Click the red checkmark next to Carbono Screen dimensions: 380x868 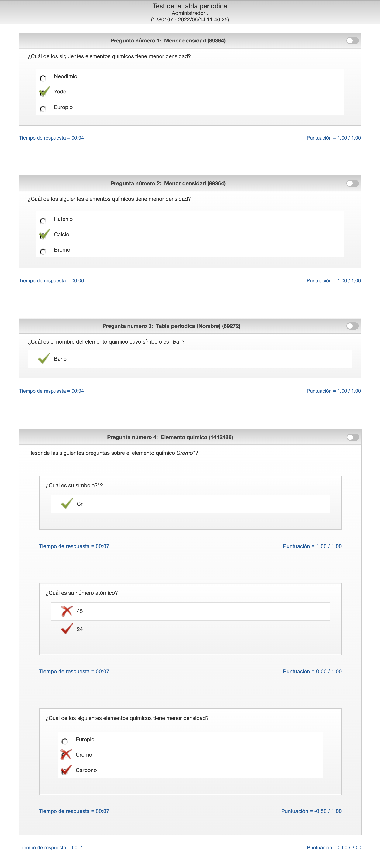point(66,770)
